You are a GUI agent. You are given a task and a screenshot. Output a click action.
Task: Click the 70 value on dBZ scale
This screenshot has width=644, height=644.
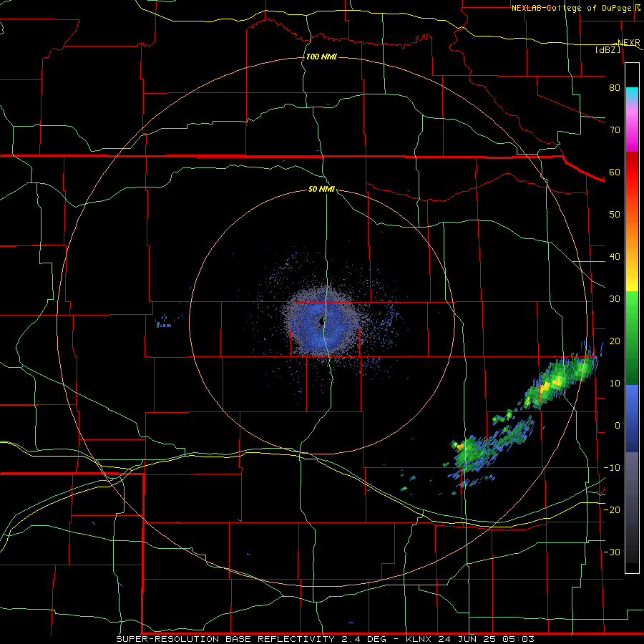[x=615, y=130]
